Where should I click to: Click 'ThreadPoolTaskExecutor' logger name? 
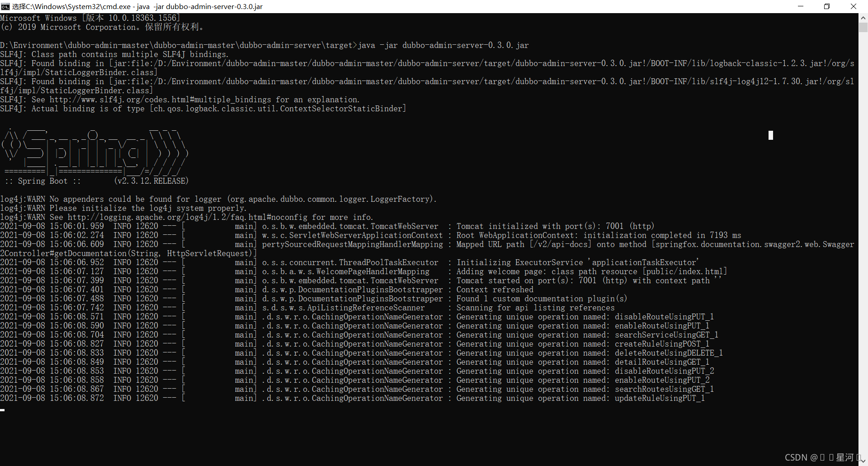389,262
